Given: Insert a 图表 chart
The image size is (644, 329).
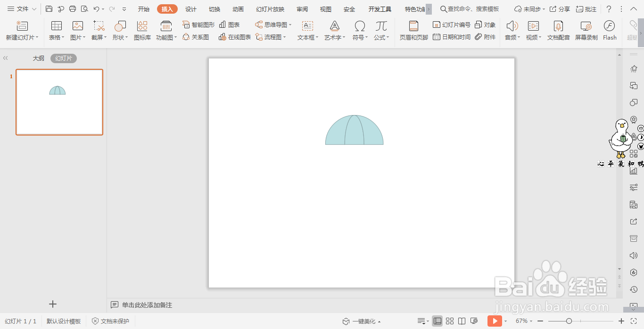Looking at the screenshot, I should point(229,25).
